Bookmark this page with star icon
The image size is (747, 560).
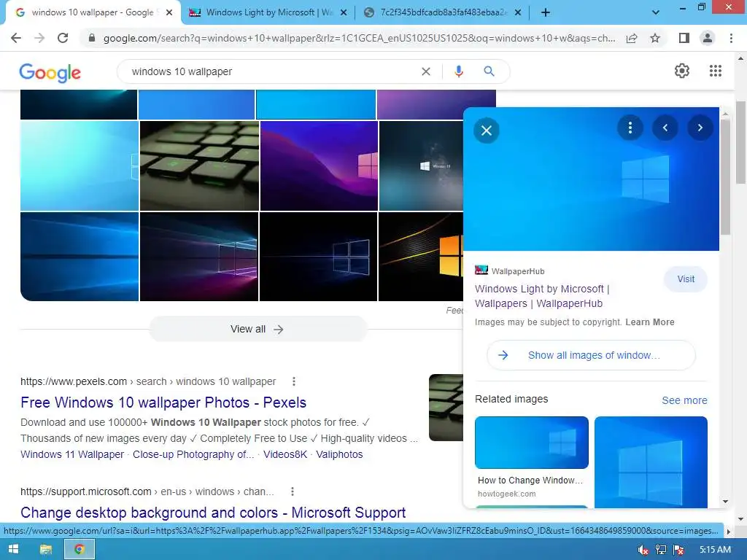coord(655,38)
